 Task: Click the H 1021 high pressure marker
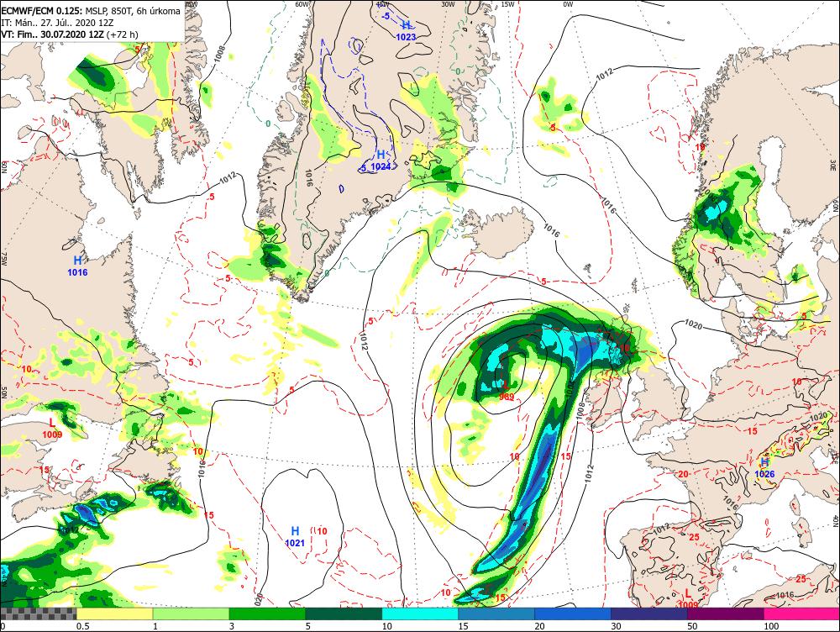pyautogui.click(x=295, y=536)
